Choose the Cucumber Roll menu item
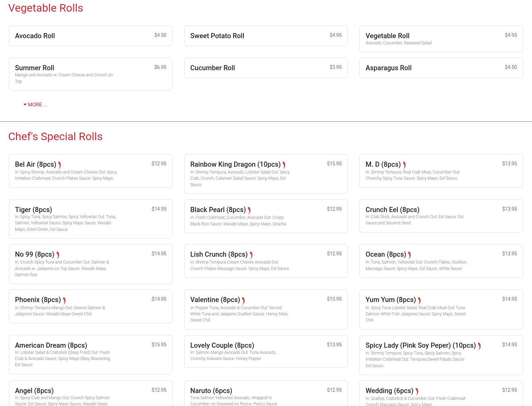The image size is (532, 406). pos(266,68)
